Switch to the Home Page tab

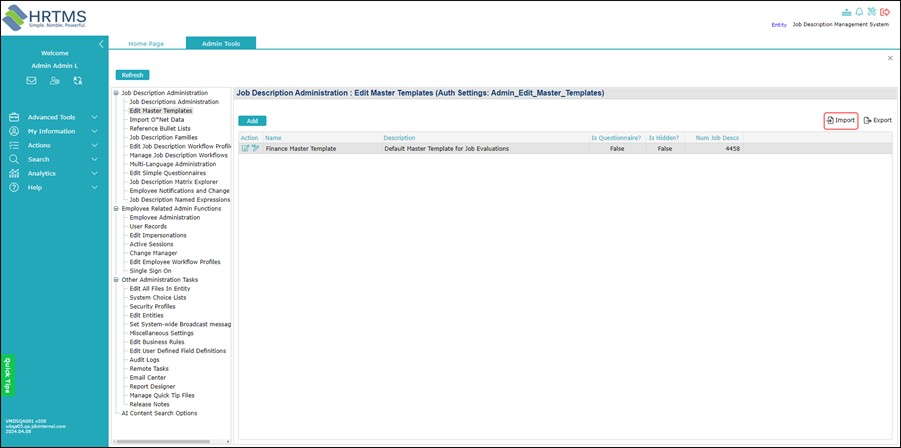[146, 44]
